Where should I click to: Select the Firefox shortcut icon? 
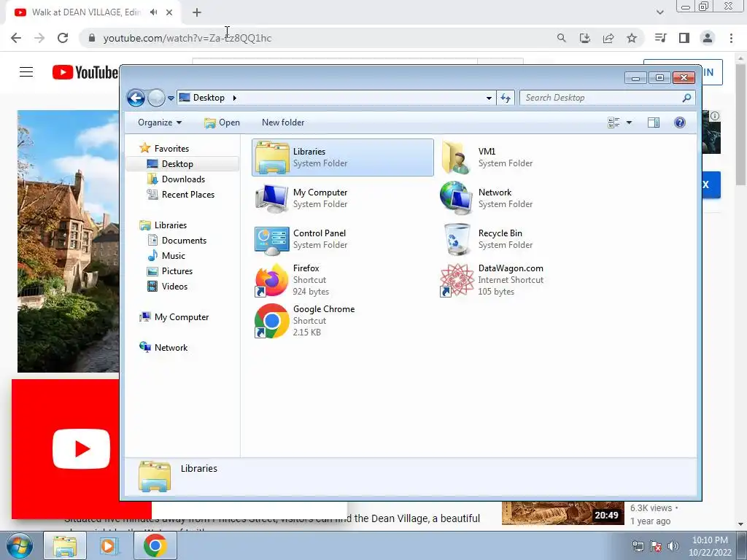coord(271,280)
